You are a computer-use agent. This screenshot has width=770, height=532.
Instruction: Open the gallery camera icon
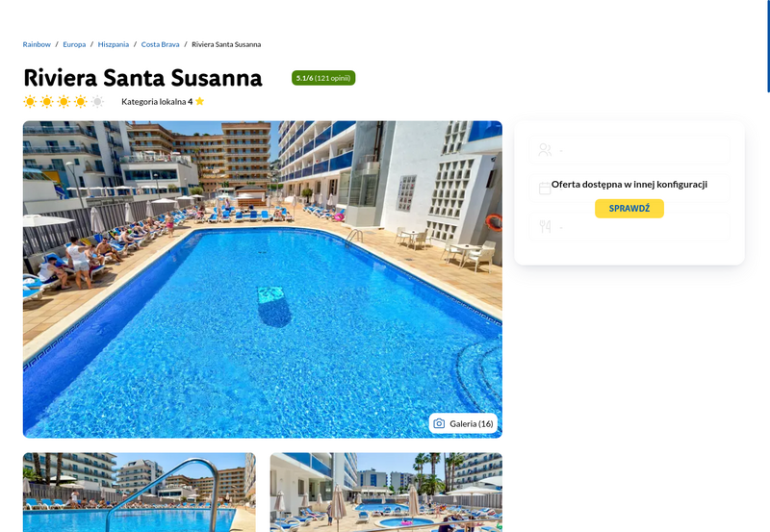439,423
